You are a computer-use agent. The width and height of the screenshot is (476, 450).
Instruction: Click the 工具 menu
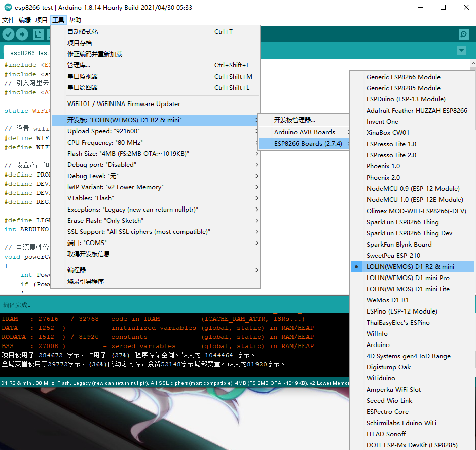tap(58, 20)
